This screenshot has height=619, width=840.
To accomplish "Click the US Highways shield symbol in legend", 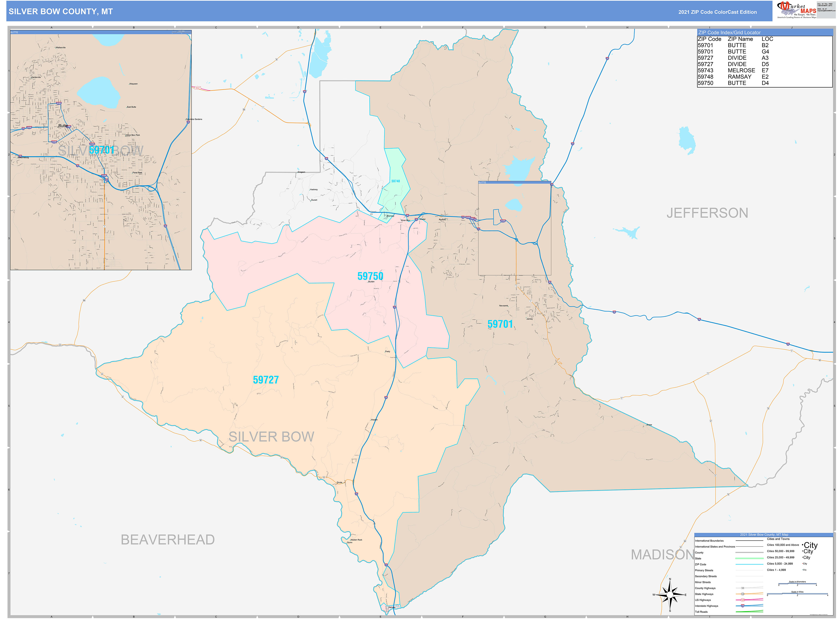I will (x=743, y=599).
